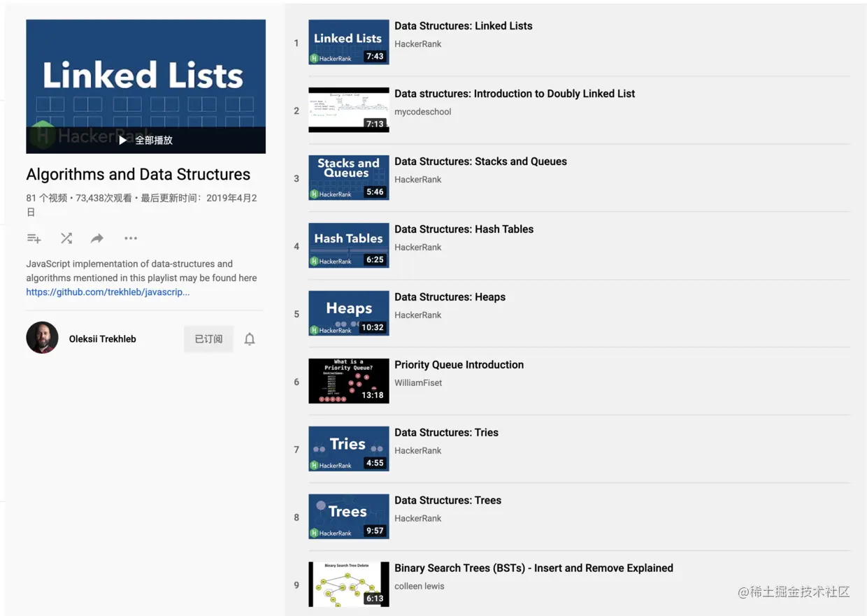Click HackerRank channel under Linked Lists video
The image size is (867, 616).
418,44
